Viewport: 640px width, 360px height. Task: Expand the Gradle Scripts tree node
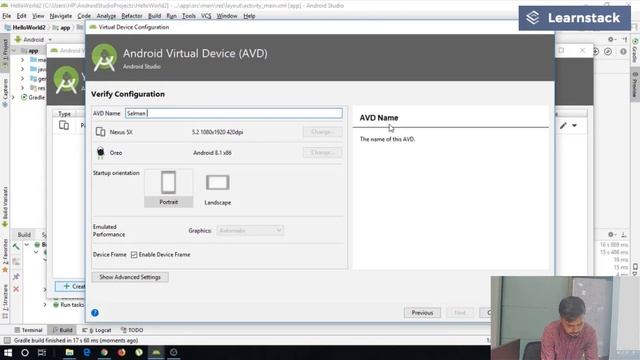pyautogui.click(x=13, y=97)
